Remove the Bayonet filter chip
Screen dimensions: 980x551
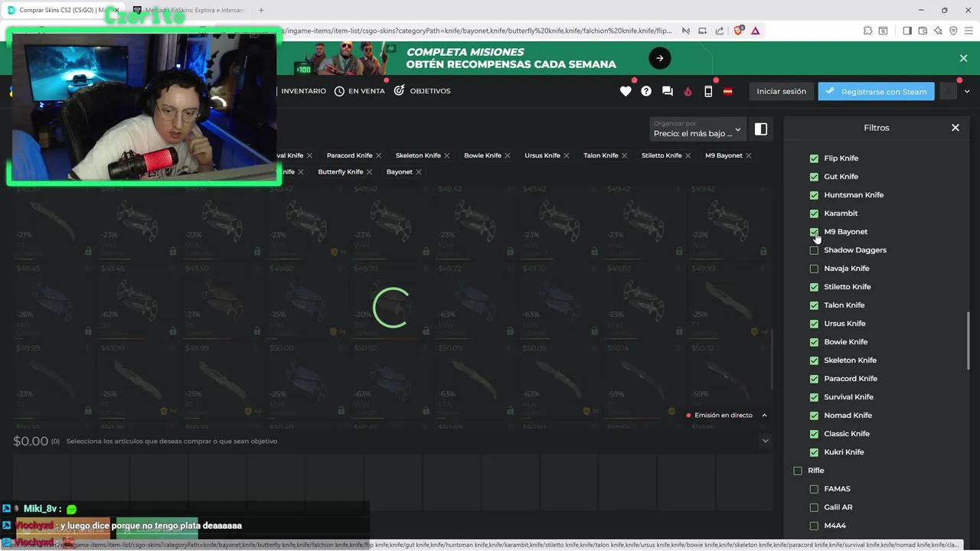(x=418, y=172)
